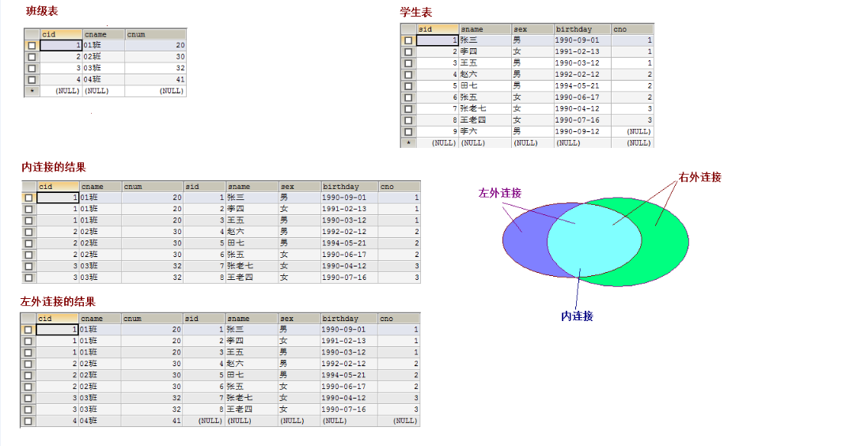
Task: Select the 张老七 row checkbox in 内连接的结果
Action: [28, 266]
